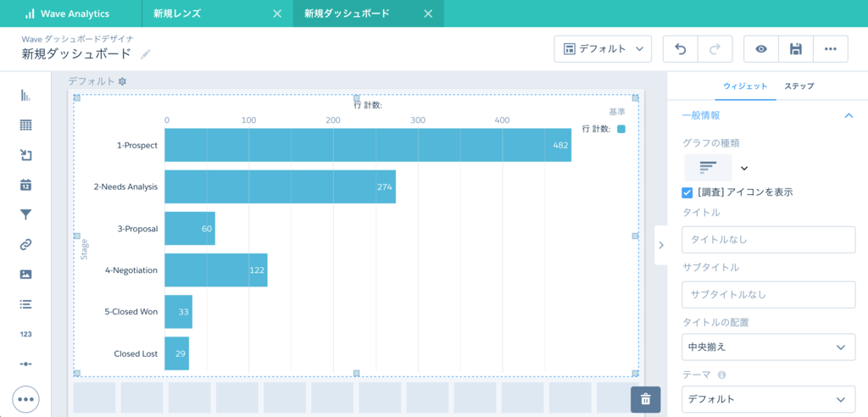Open the デフォルト layout dropdown
The height and width of the screenshot is (417, 868).
pyautogui.click(x=603, y=48)
